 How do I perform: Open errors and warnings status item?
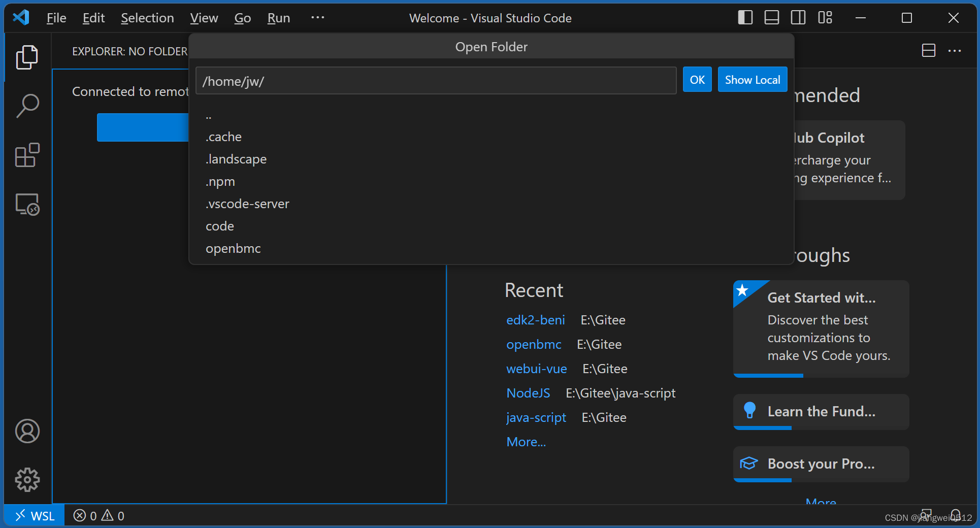pos(99,516)
